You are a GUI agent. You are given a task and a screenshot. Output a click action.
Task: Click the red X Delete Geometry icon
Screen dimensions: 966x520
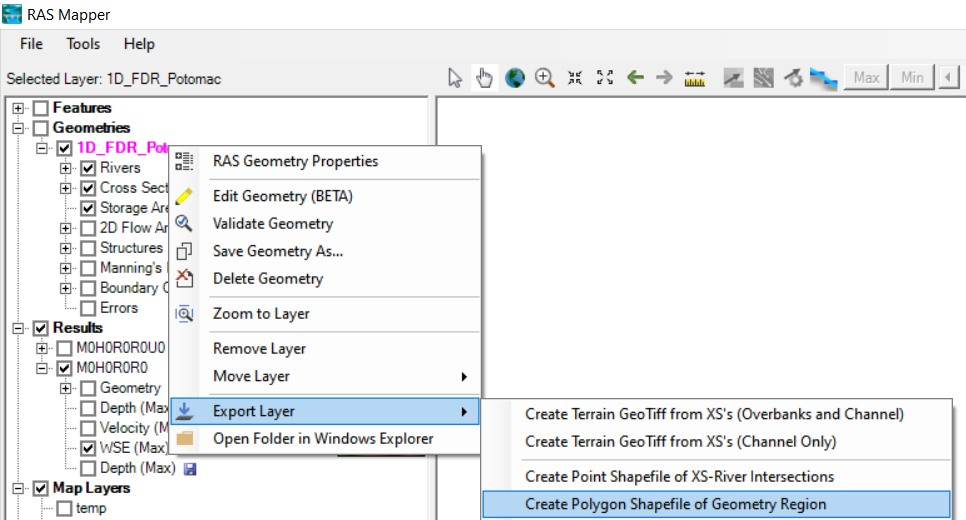[x=184, y=278]
